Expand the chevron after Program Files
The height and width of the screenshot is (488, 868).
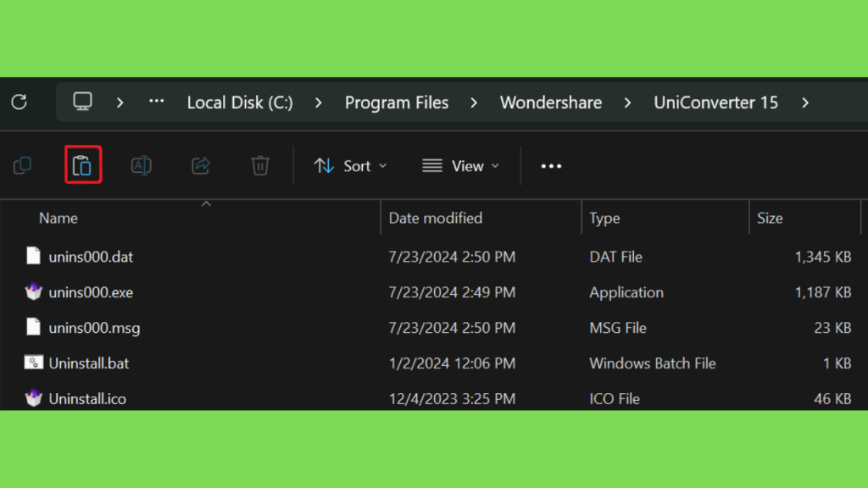[x=474, y=103]
